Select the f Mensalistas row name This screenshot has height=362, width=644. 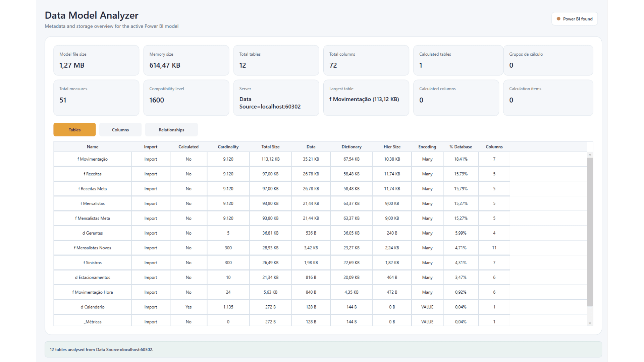point(93,203)
